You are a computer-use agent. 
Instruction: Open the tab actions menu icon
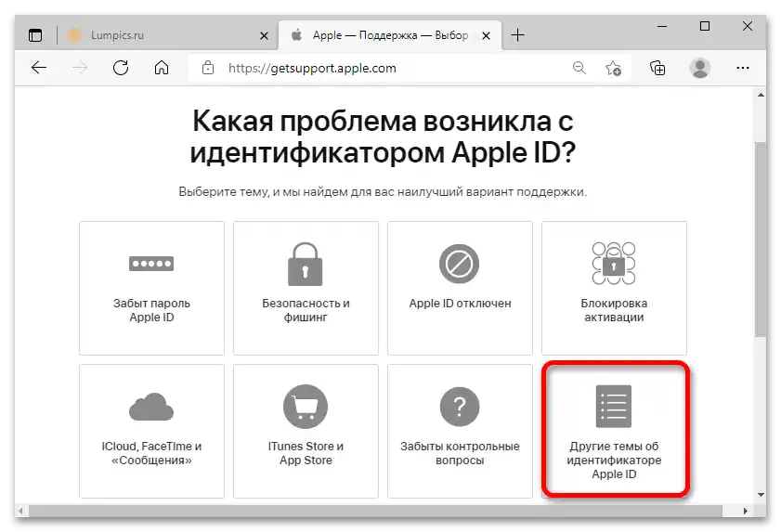click(35, 35)
